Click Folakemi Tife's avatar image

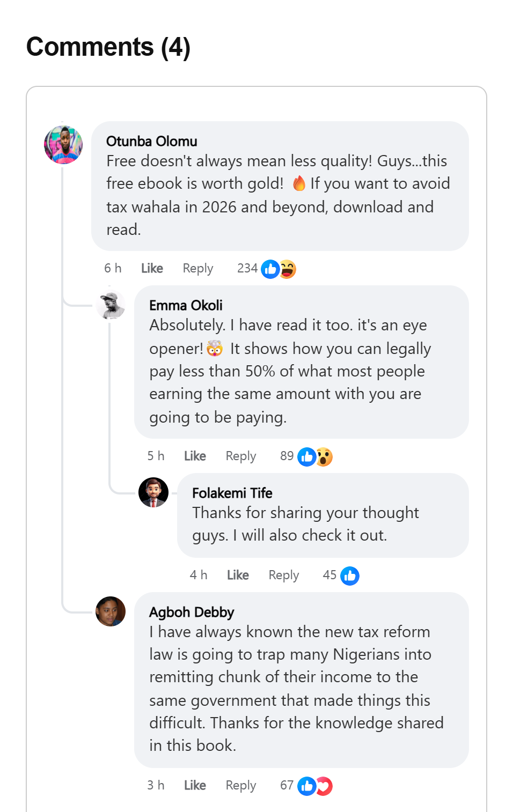tap(153, 492)
